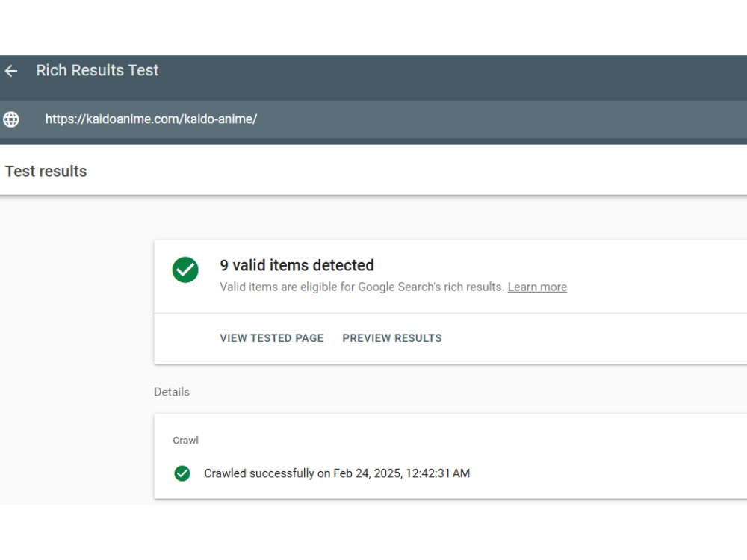Viewport: 747px width, 560px height.
Task: Click the text Valid items are eligible for Google Search's rich results
Action: 362,287
